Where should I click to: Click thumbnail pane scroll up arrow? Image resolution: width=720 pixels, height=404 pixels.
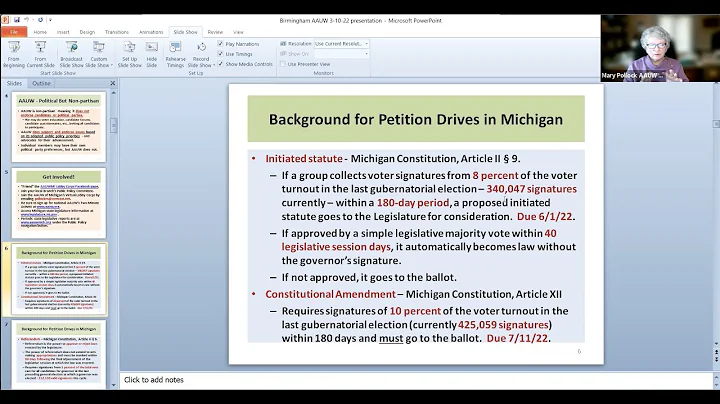coord(113,93)
